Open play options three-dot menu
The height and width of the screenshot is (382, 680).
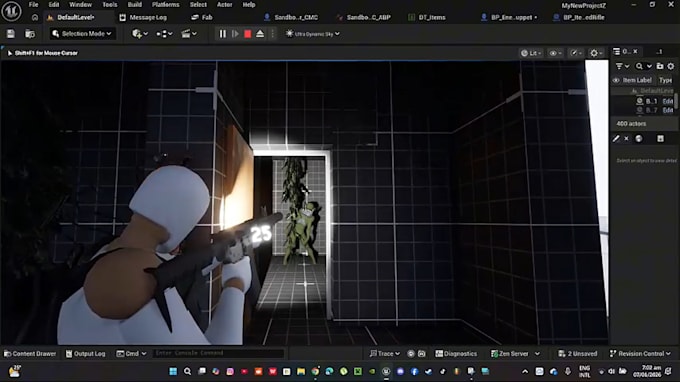[x=272, y=34]
